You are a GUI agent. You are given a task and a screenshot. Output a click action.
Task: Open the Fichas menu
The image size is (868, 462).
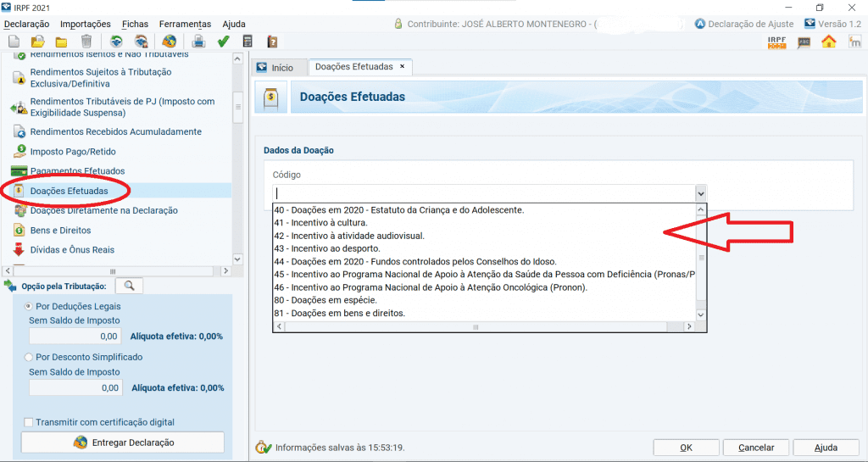pyautogui.click(x=135, y=24)
